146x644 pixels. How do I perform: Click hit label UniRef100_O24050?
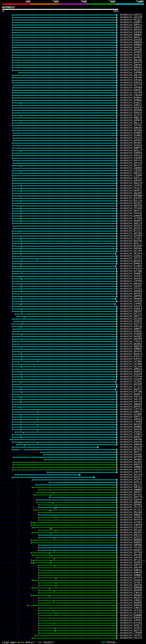click(131, 580)
